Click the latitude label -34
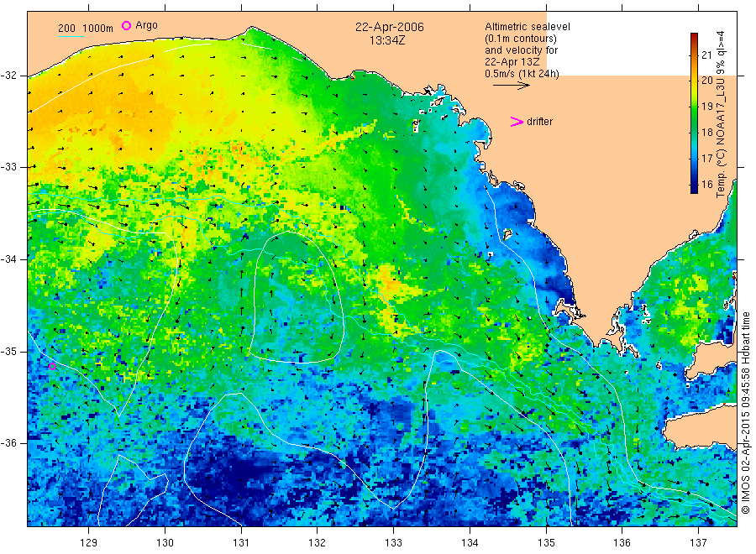The image size is (756, 554). (8, 259)
